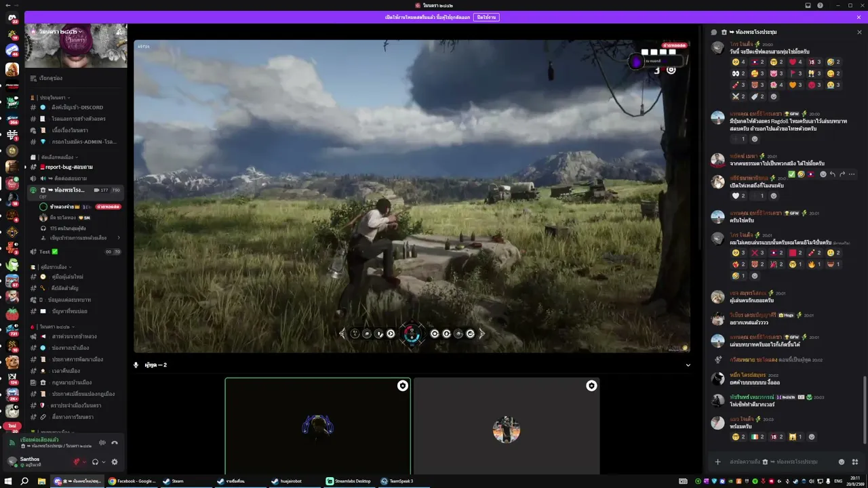This screenshot has height=488, width=868.
Task: Open the Windows Start menu
Action: click(x=9, y=481)
